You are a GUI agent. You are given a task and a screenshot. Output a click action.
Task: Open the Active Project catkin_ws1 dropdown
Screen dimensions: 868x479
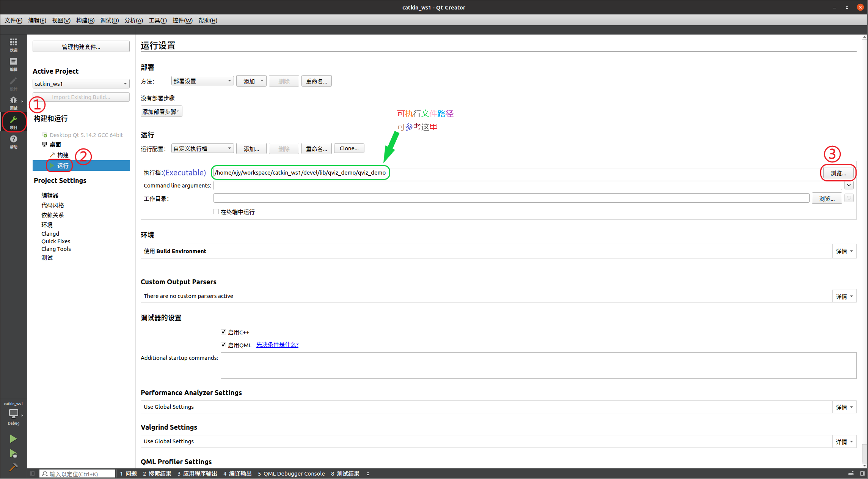click(81, 84)
